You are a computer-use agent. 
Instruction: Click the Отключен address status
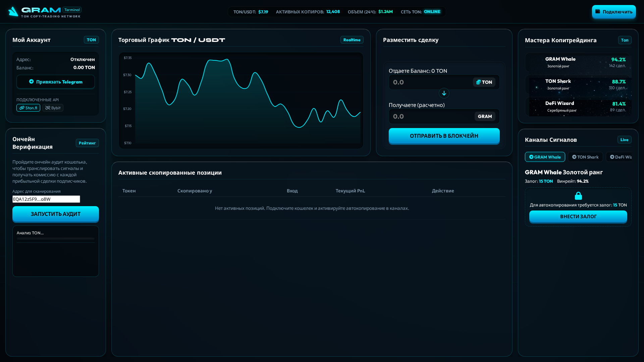point(83,59)
